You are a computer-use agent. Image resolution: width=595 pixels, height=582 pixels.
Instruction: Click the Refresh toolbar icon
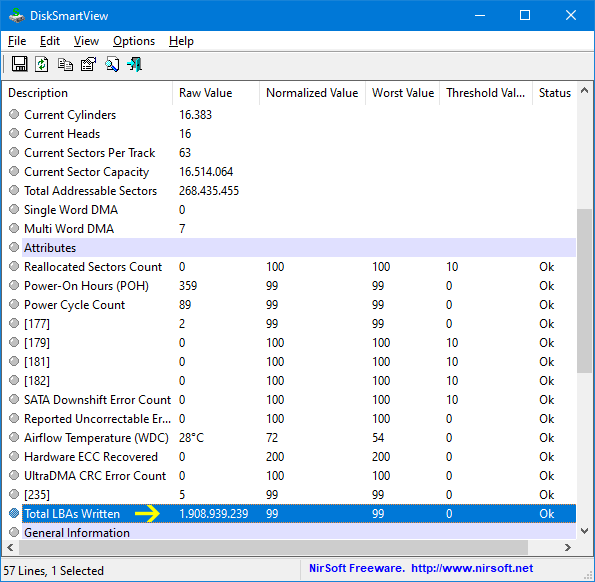tap(42, 64)
